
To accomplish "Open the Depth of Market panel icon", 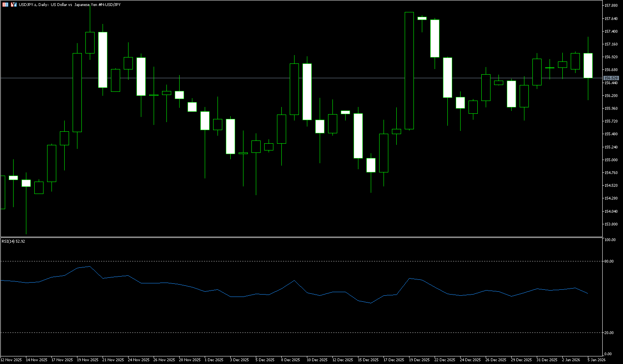I will tap(5, 4).
